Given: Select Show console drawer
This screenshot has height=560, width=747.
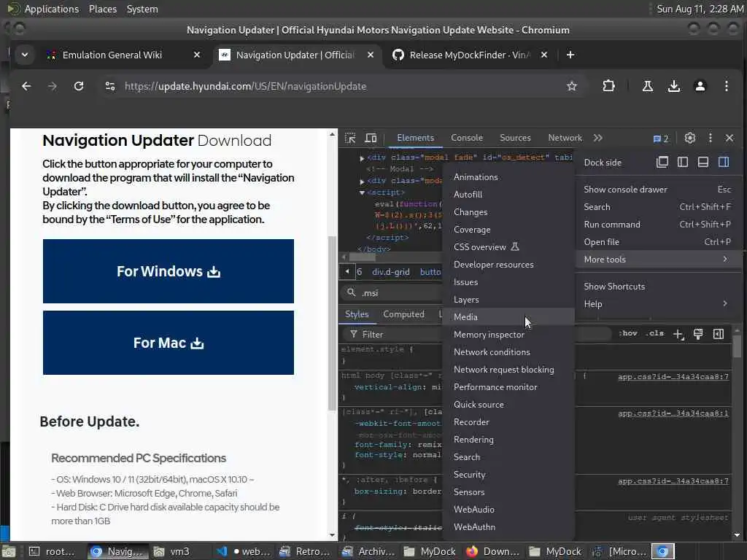Looking at the screenshot, I should point(658,190).
